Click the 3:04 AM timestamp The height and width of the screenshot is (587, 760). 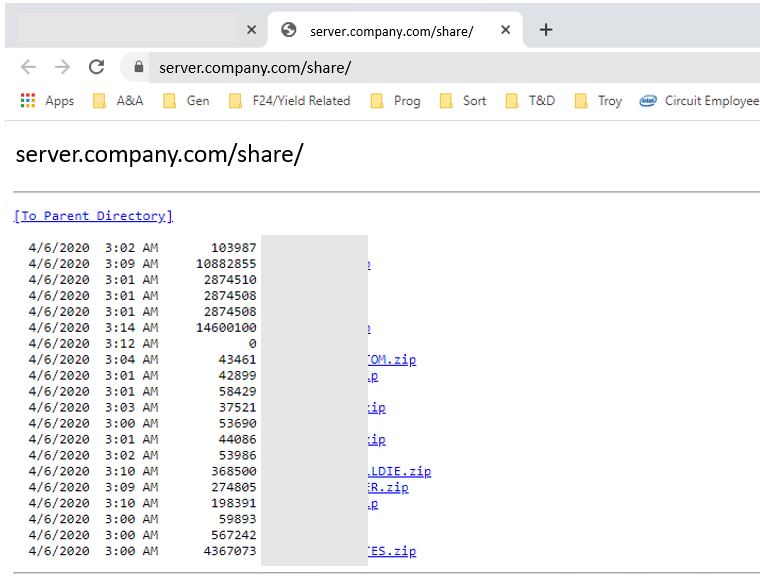132,360
